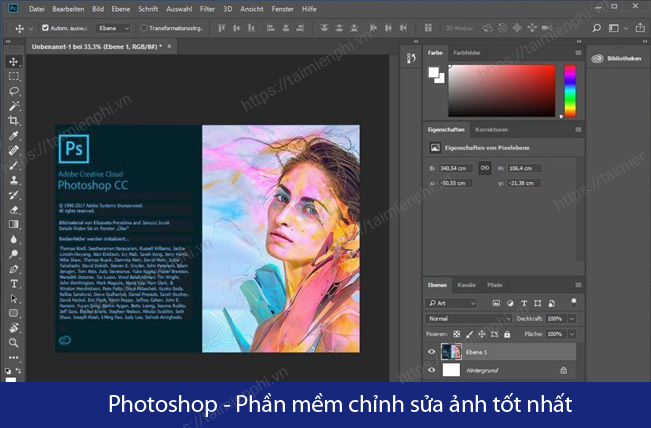The height and width of the screenshot is (428, 651).
Task: Switch to the Korrekturen tab
Action: point(492,130)
